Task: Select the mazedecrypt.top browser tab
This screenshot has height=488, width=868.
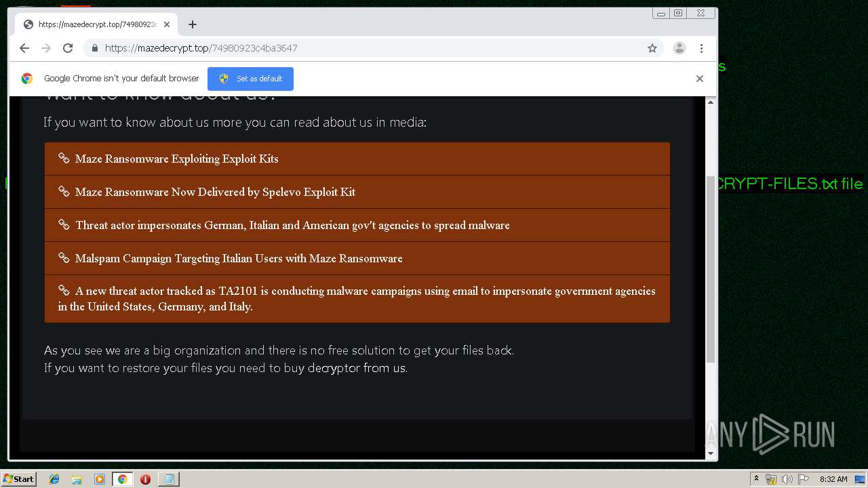Action: point(96,24)
